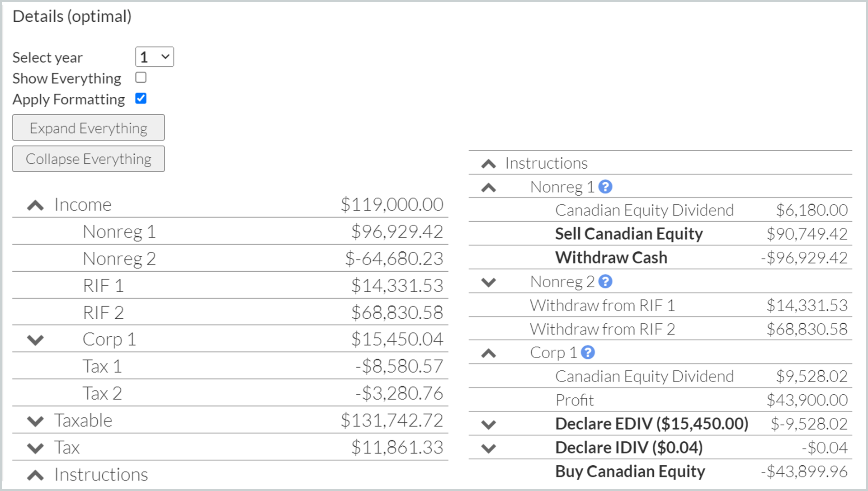The height and width of the screenshot is (491, 868).
Task: Click the Expand Everything button
Action: 88,127
